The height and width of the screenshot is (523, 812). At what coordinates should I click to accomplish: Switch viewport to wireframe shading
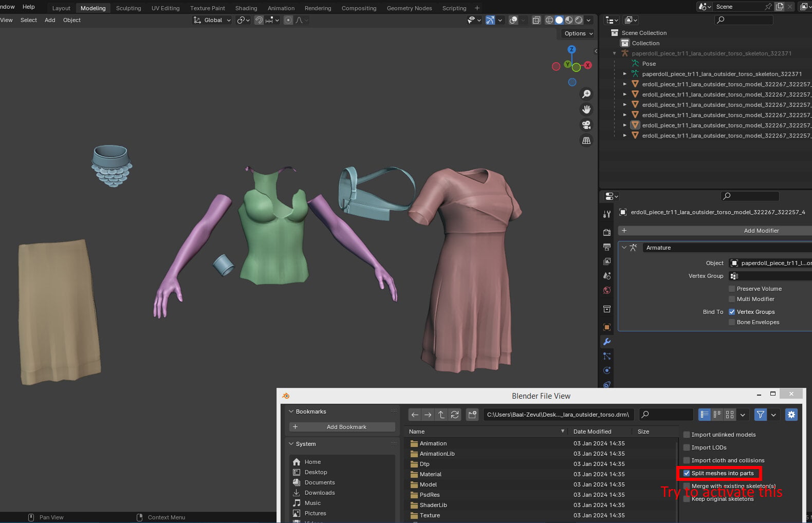549,20
